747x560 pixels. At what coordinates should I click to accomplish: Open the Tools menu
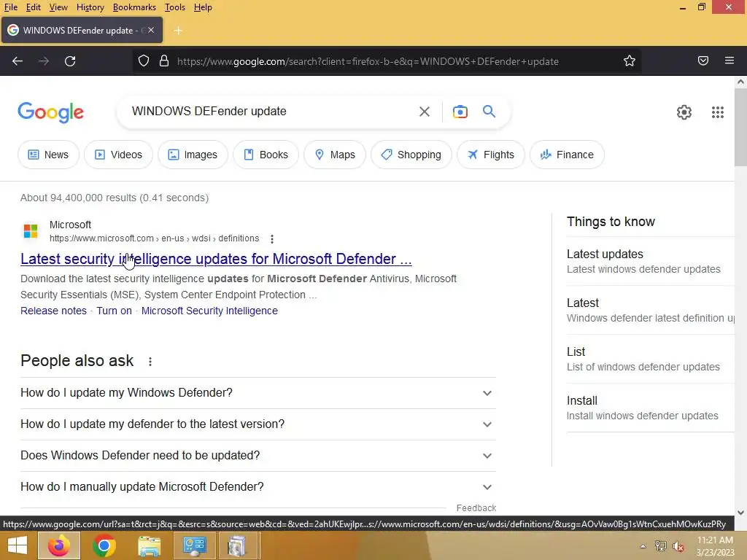175,7
